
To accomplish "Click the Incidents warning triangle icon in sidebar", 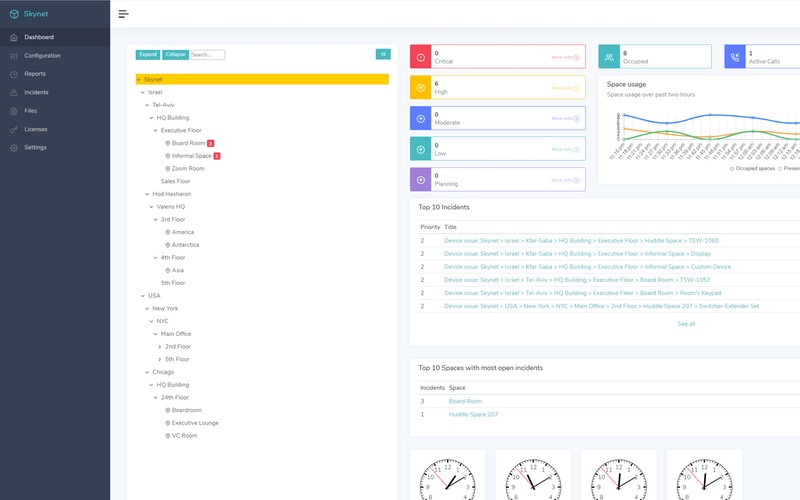I will point(14,92).
